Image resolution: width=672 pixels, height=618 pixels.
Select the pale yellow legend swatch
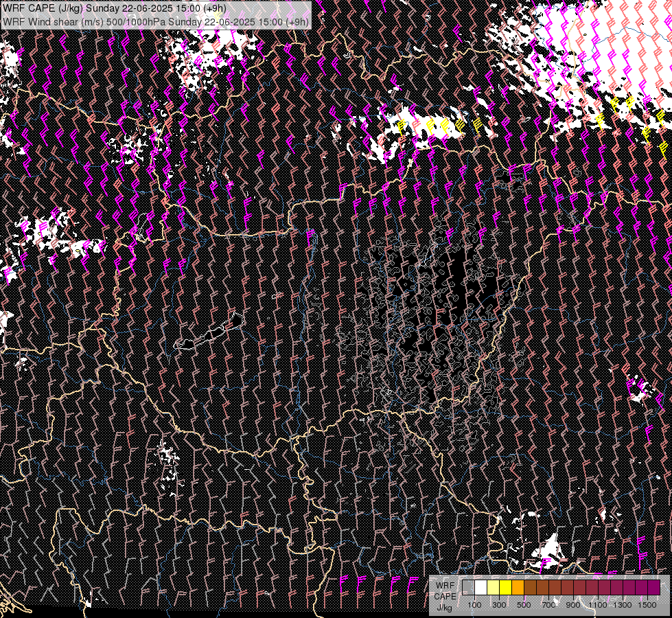(494, 587)
